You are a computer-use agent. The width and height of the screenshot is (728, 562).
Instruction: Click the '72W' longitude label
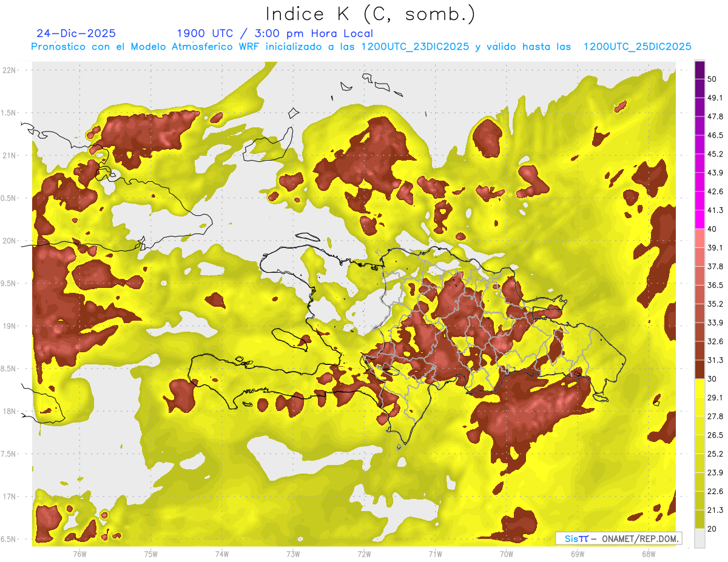click(x=364, y=554)
